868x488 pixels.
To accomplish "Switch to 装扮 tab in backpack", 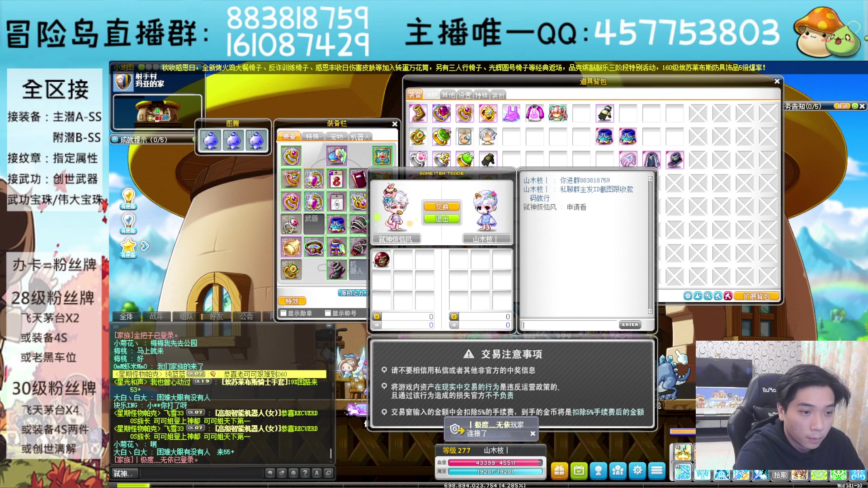I will [498, 95].
